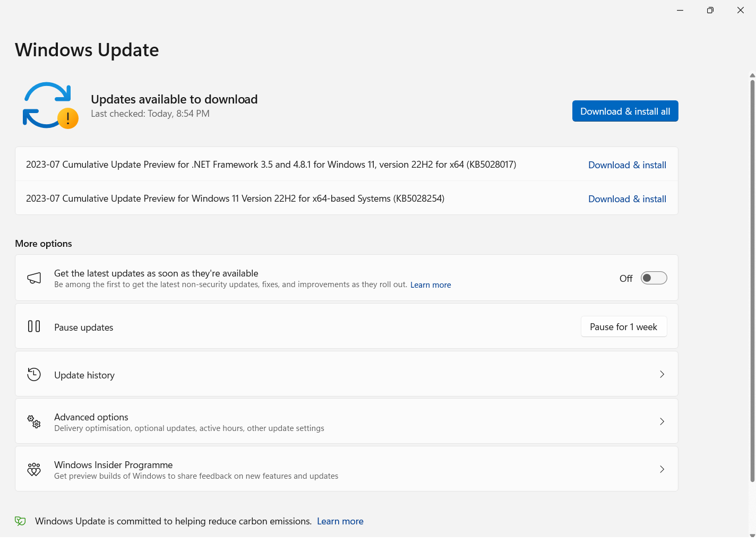Close the Settings window
The height and width of the screenshot is (552, 756).
[741, 10]
